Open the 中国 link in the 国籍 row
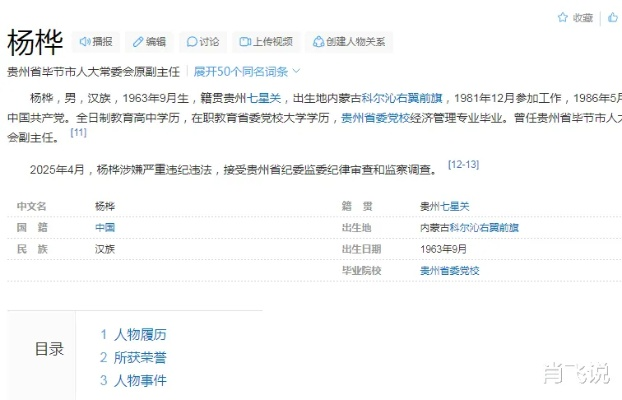 105,227
